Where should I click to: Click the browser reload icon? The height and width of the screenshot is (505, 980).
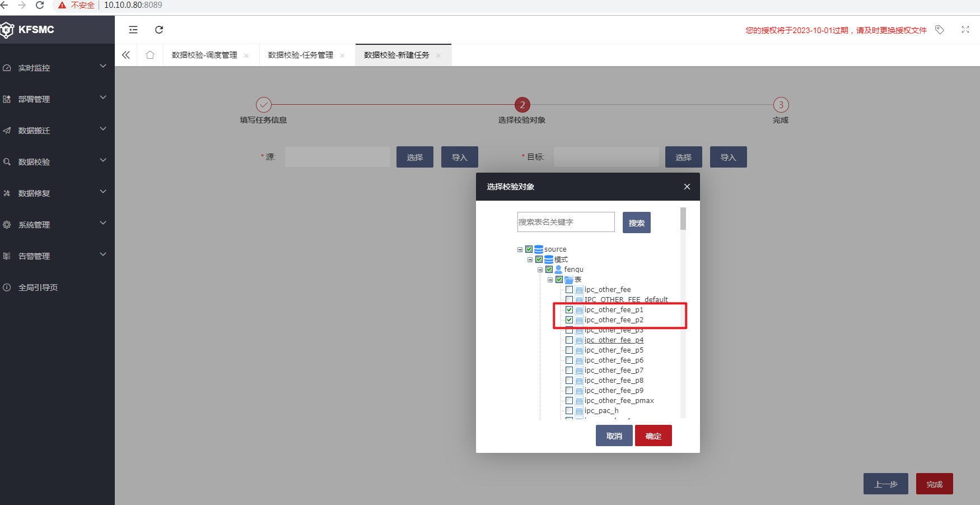click(40, 5)
